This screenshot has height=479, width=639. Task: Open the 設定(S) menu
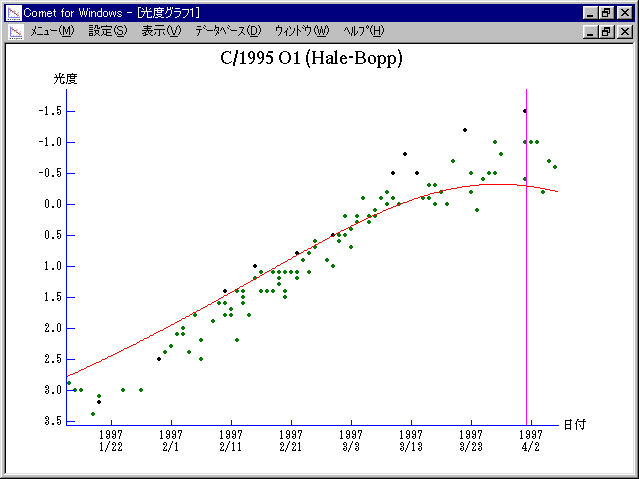tap(108, 31)
